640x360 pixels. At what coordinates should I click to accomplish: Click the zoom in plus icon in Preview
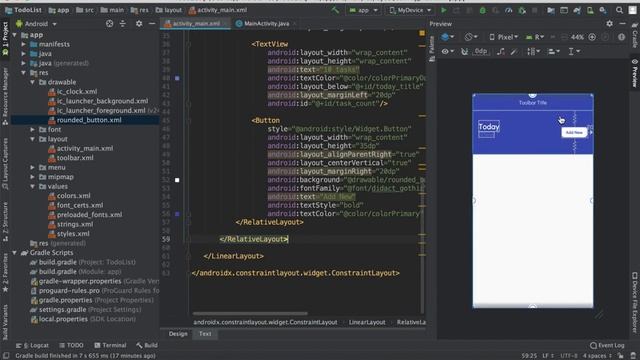[592, 37]
